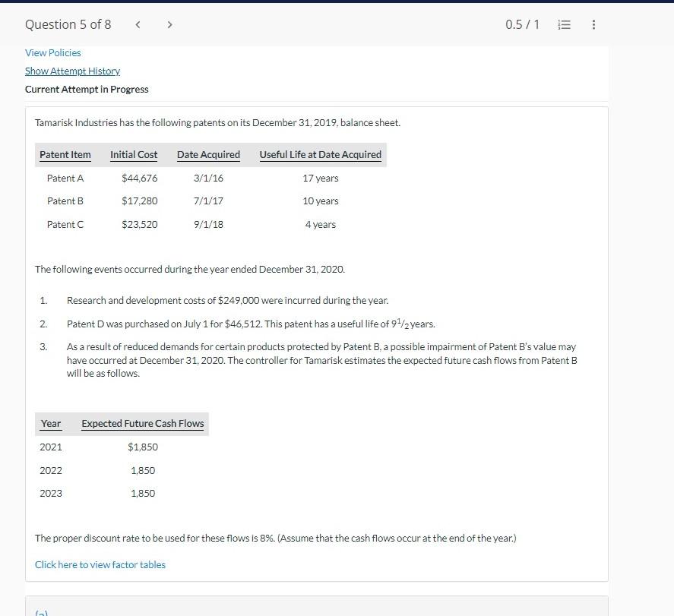Screen dimensions: 674x616
Task: Click the 0.5 / 1 score indicator
Action: tap(522, 24)
